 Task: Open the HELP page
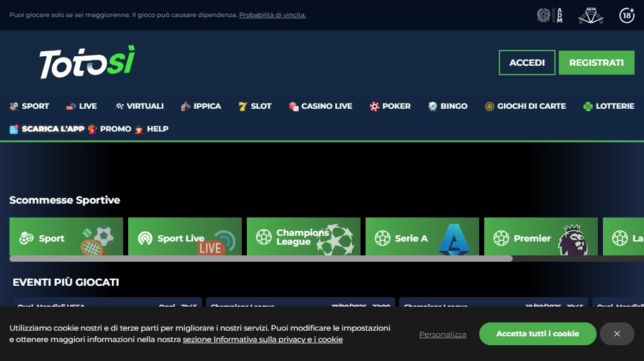(152, 129)
